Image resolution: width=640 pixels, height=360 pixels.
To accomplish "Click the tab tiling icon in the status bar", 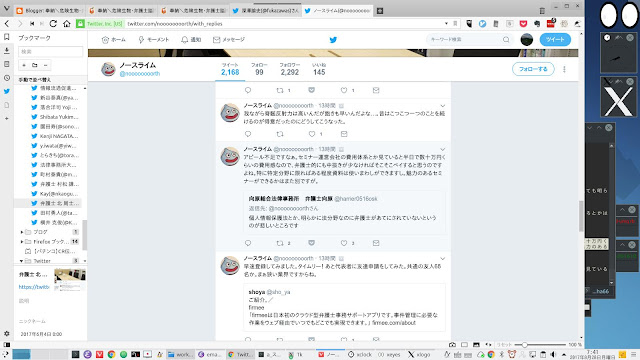I will 464,345.
